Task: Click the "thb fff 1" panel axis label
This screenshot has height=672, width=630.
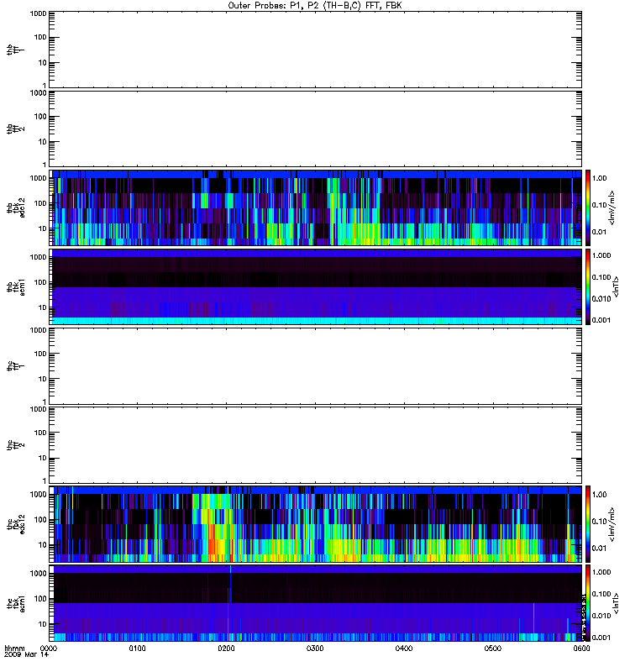Action: [16, 50]
